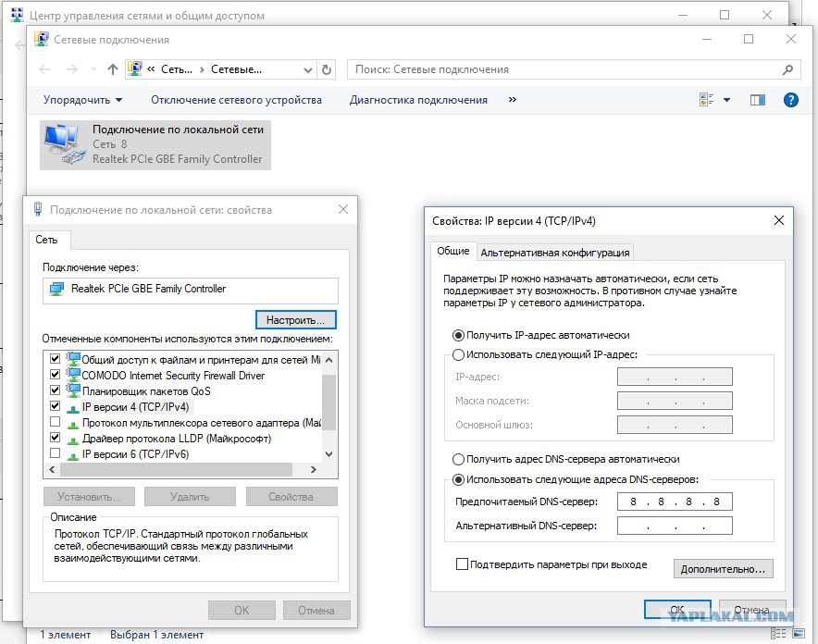The height and width of the screenshot is (644, 818).
Task: Click the Альтернативный DNS-сервер field
Action: (x=675, y=526)
